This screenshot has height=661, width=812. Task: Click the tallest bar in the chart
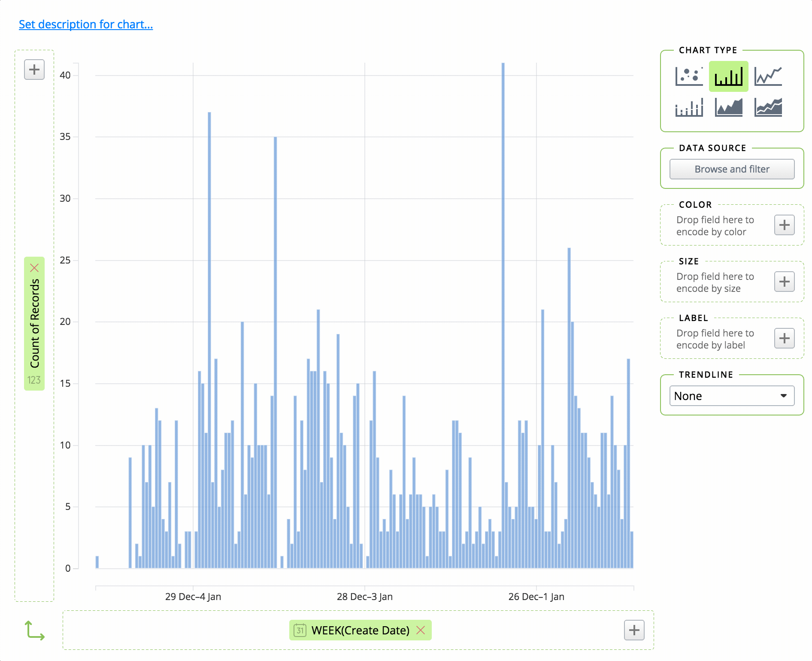point(503,300)
